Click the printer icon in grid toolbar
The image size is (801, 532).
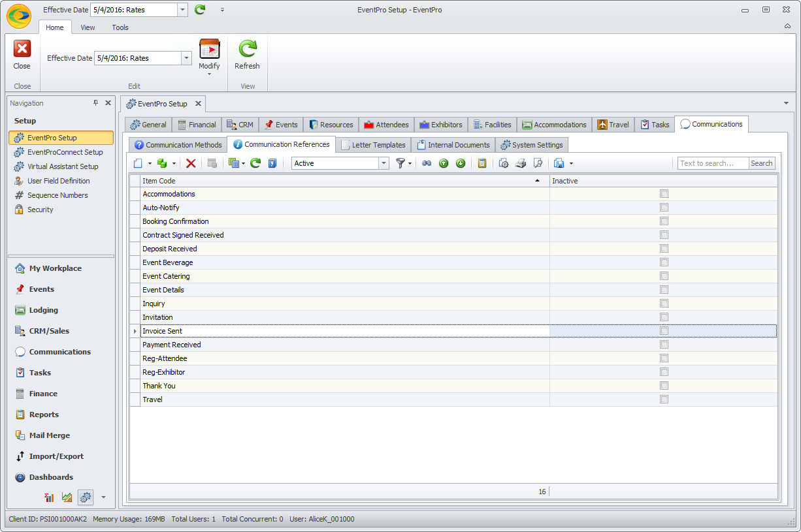(521, 163)
